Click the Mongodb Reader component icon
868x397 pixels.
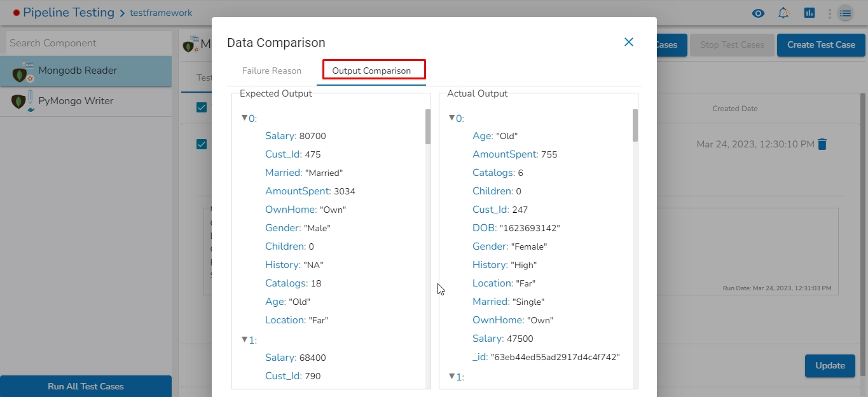click(21, 72)
